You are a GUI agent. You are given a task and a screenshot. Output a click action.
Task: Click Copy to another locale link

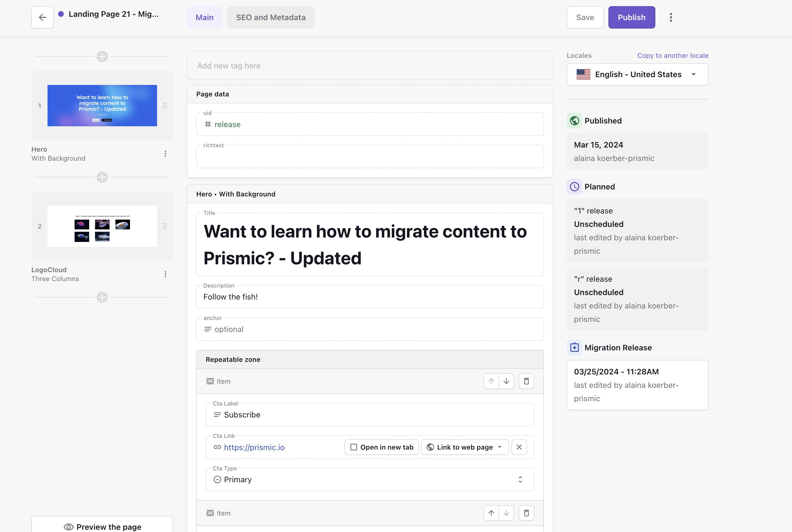pyautogui.click(x=673, y=55)
